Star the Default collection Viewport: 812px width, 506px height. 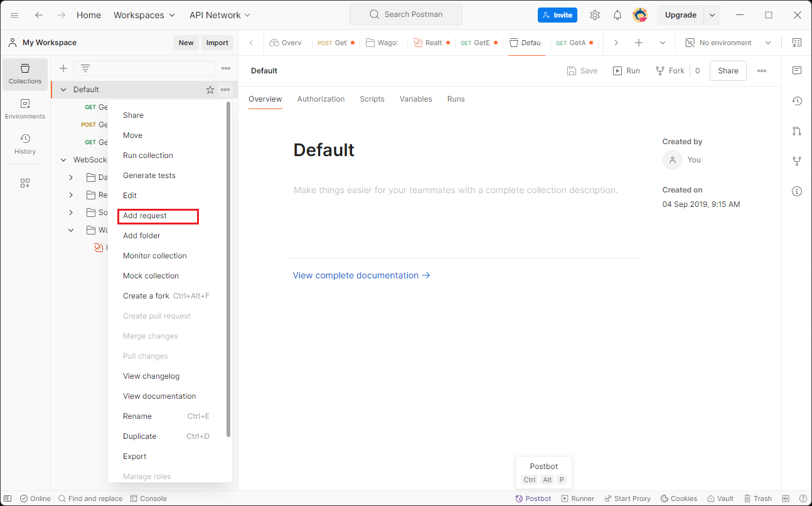[x=210, y=90]
